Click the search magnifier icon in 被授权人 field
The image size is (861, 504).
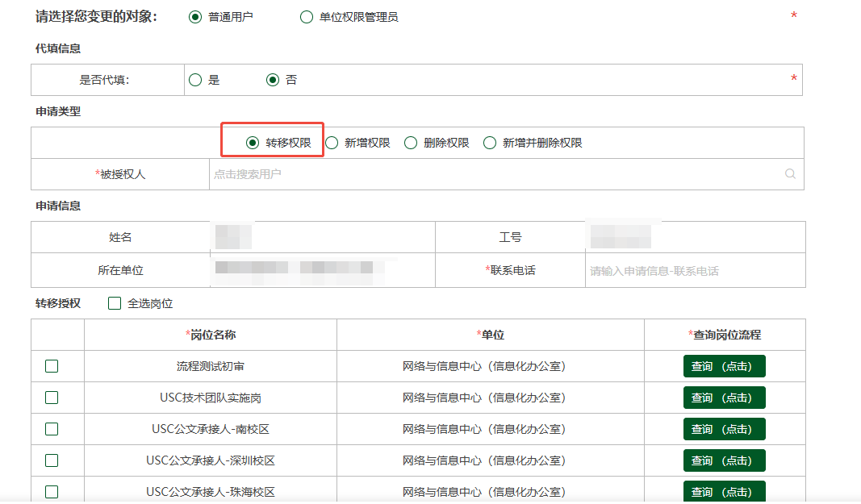tap(790, 174)
